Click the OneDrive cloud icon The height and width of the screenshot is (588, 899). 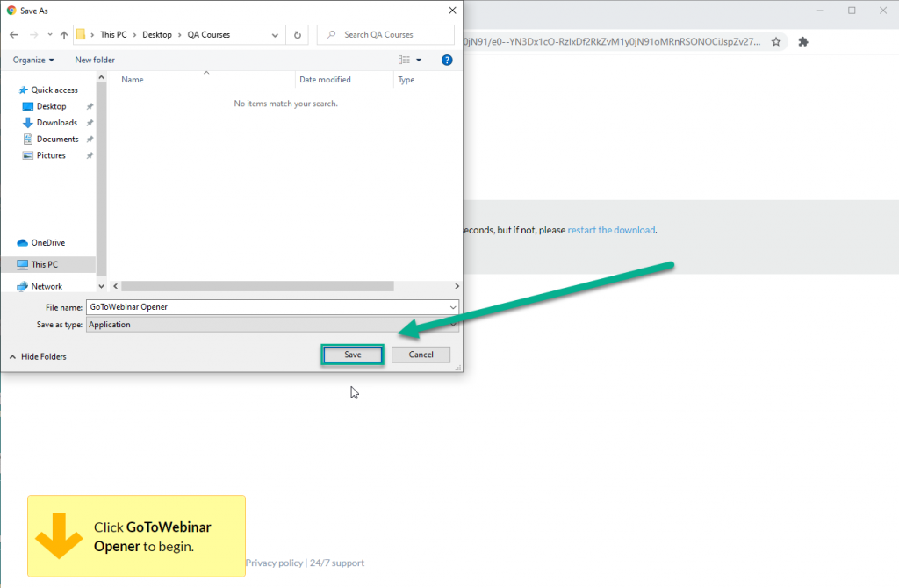22,243
